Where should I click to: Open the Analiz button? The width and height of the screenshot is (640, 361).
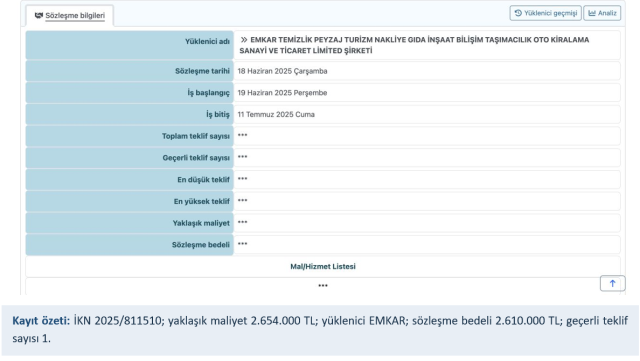(x=602, y=13)
